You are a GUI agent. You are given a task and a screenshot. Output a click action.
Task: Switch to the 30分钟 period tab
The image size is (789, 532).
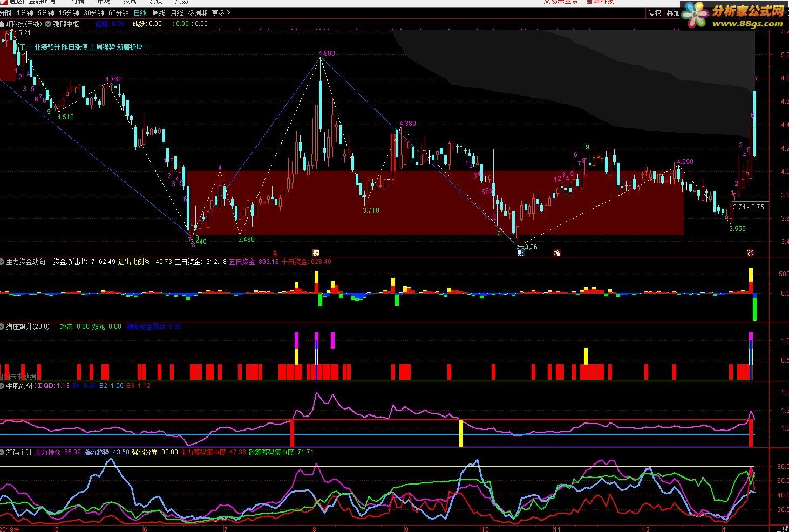point(94,13)
